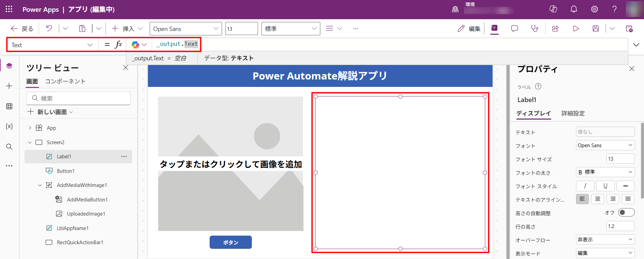Open Variables panel in left sidebar
Viewport: 644px width, 259px height.
click(9, 126)
